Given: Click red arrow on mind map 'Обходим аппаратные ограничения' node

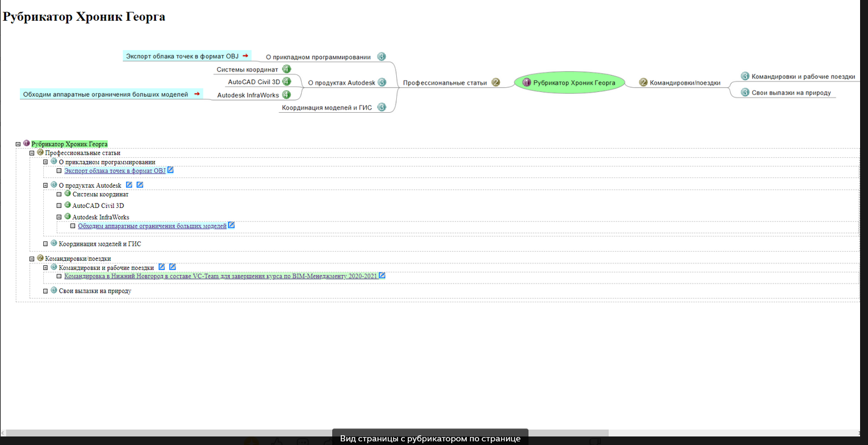Looking at the screenshot, I should coord(197,94).
